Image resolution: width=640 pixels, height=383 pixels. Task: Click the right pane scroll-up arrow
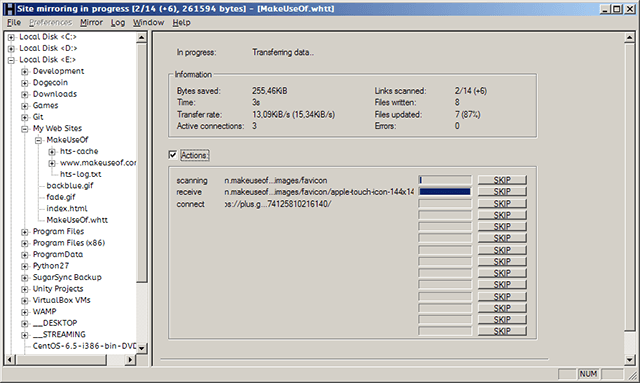pos(629,38)
